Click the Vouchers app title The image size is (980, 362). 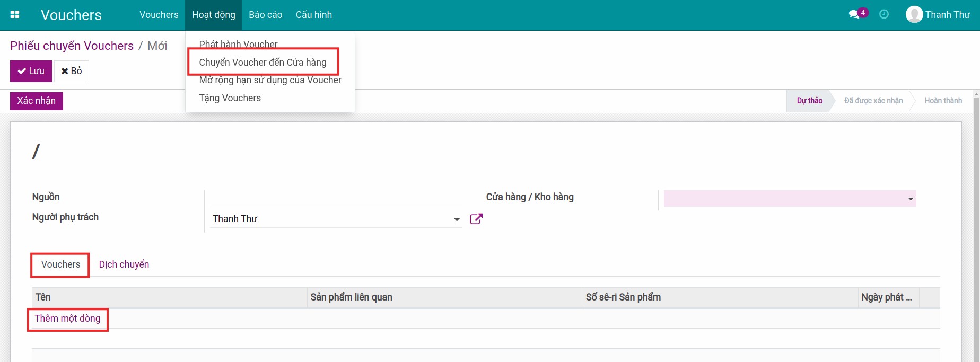point(71,15)
